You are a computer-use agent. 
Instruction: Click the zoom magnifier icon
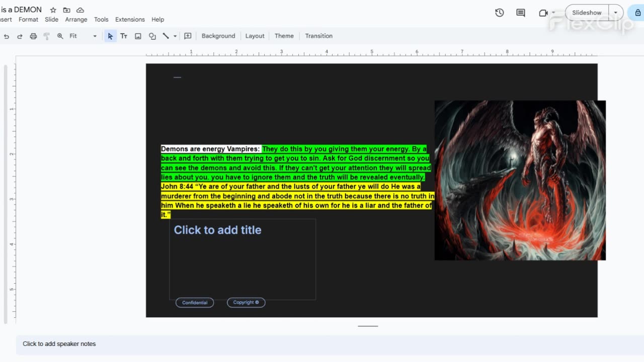pos(60,36)
